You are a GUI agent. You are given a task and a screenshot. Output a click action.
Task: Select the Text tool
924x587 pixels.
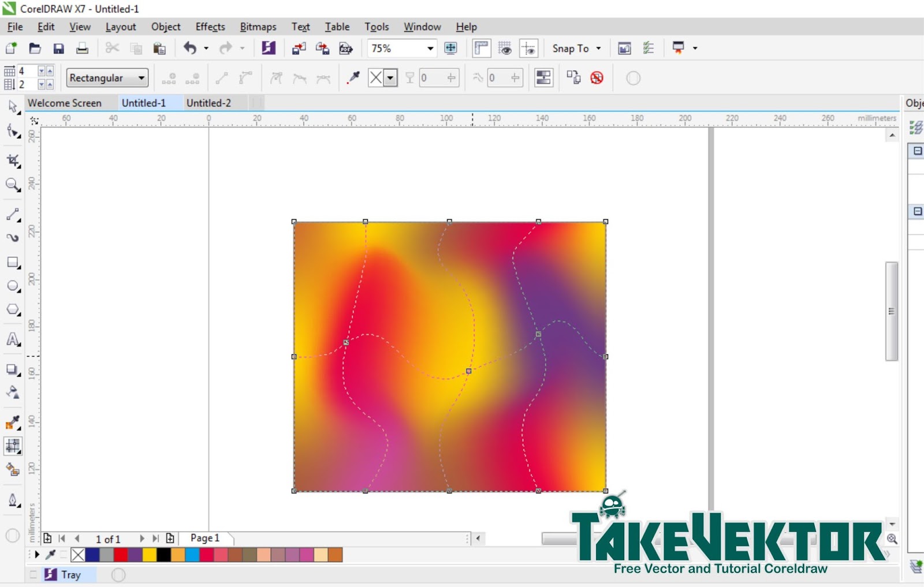tap(12, 341)
